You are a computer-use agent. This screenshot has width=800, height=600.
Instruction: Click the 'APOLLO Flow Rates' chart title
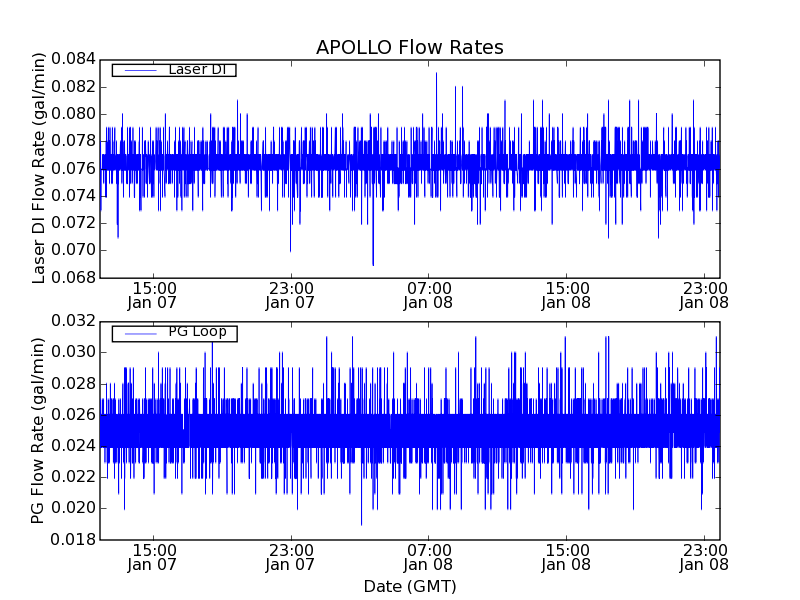pos(410,47)
